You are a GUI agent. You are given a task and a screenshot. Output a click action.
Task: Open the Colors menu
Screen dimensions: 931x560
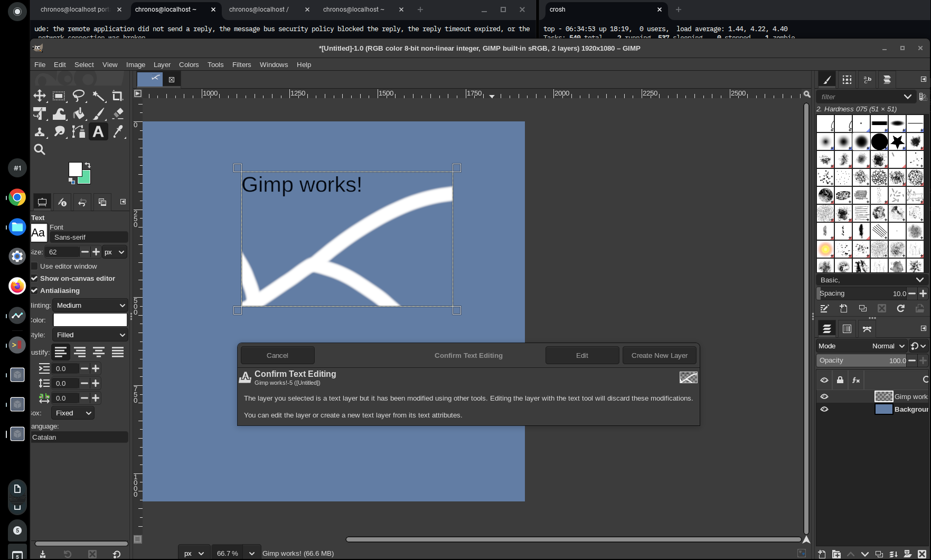click(189, 64)
